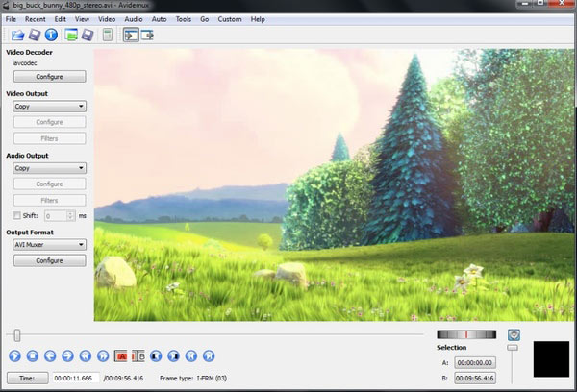Jump to the previous keyframe
Image resolution: width=577 pixels, height=392 pixels.
[x=86, y=355]
